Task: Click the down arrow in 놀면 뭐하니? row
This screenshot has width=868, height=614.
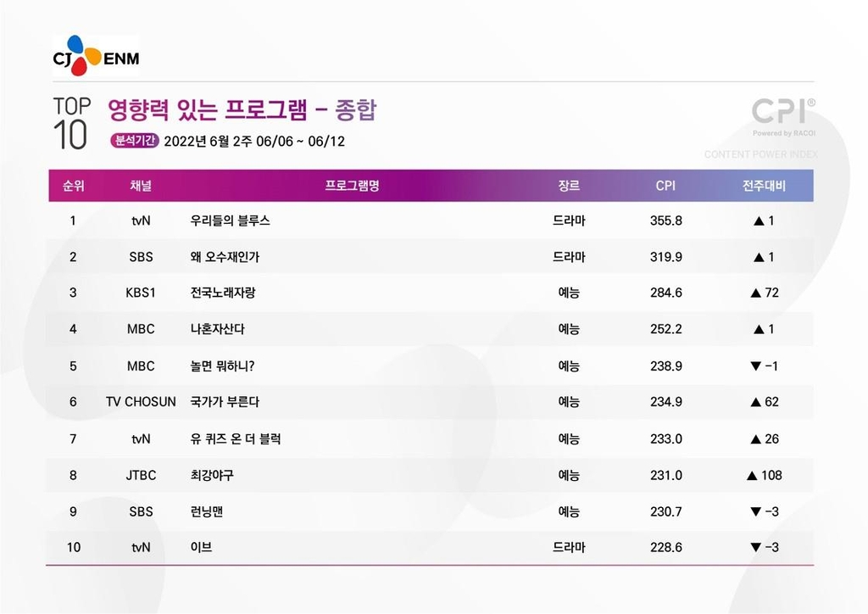Action: (x=755, y=366)
